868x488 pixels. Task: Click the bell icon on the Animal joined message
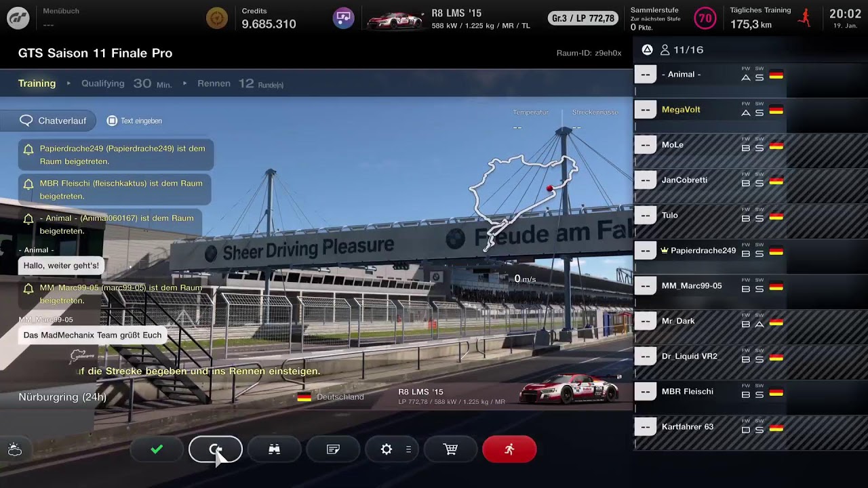pos(28,219)
